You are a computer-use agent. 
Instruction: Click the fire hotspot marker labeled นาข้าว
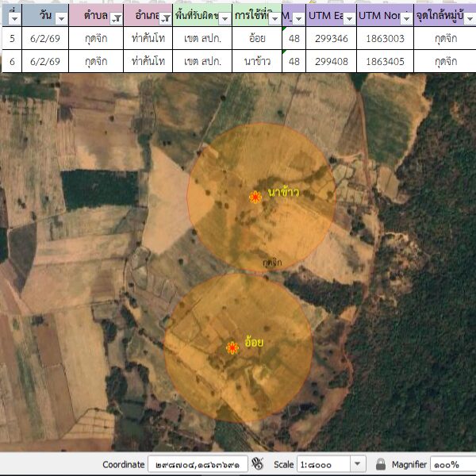tap(255, 197)
